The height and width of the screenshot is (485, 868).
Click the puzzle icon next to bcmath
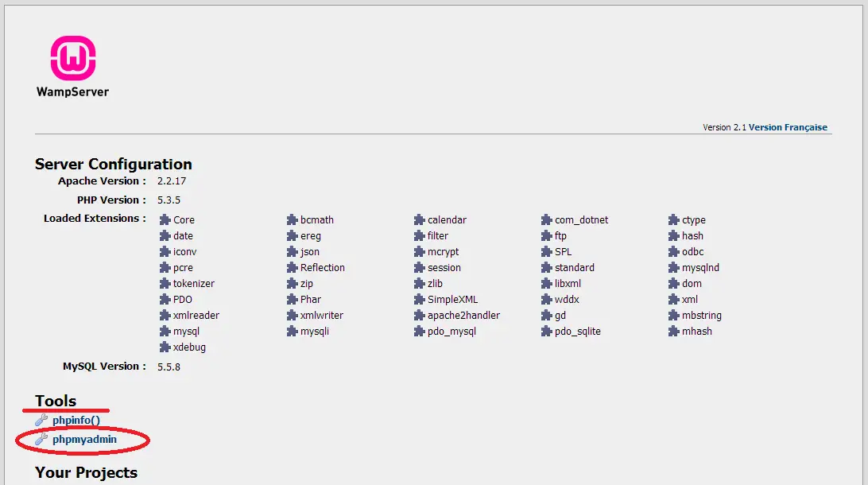[293, 219]
